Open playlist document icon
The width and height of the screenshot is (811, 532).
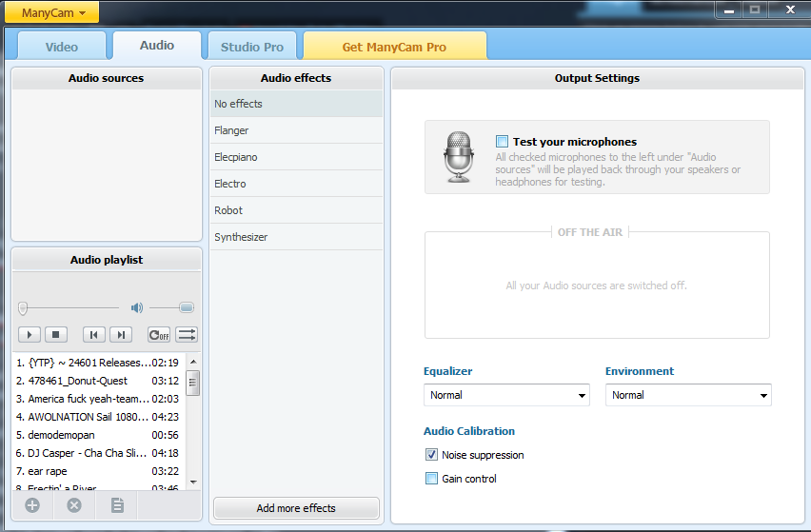[117, 505]
